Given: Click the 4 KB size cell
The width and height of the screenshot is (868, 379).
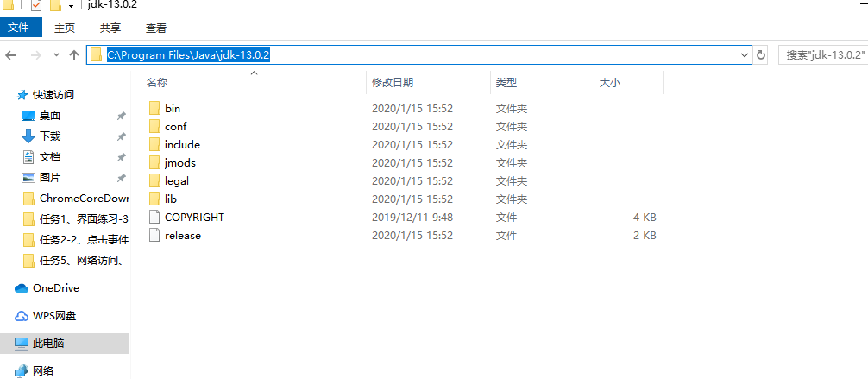Looking at the screenshot, I should (645, 218).
